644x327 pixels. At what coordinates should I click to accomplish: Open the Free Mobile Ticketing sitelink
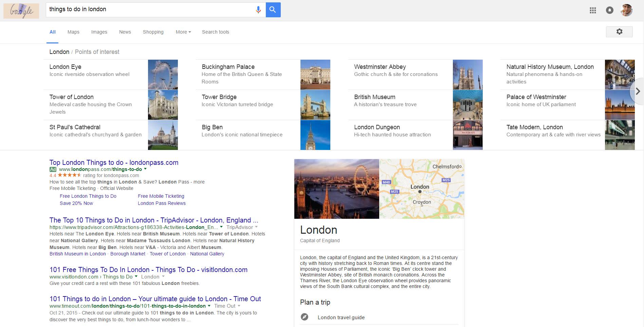pos(161,196)
